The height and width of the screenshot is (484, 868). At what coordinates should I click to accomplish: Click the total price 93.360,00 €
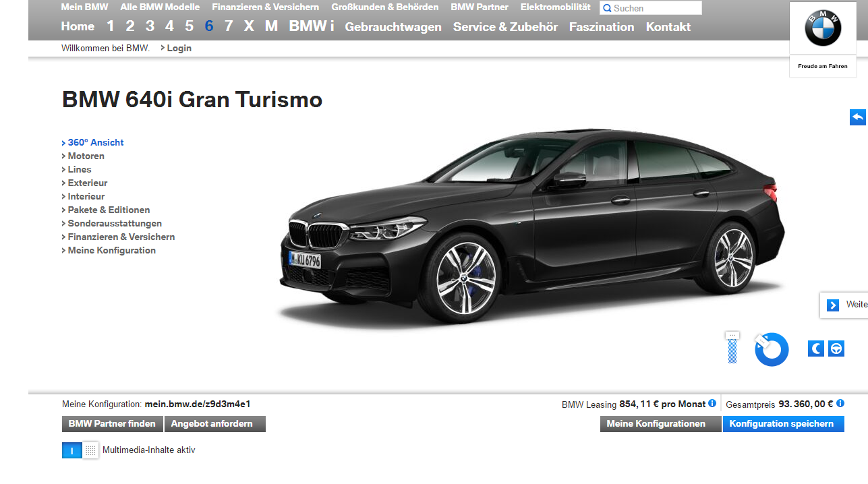point(806,404)
